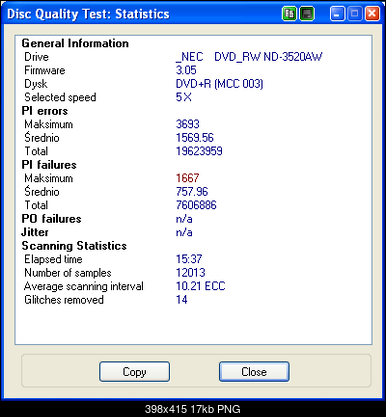386x417 pixels.
Task: Click the PO failures label
Action: pyautogui.click(x=51, y=219)
